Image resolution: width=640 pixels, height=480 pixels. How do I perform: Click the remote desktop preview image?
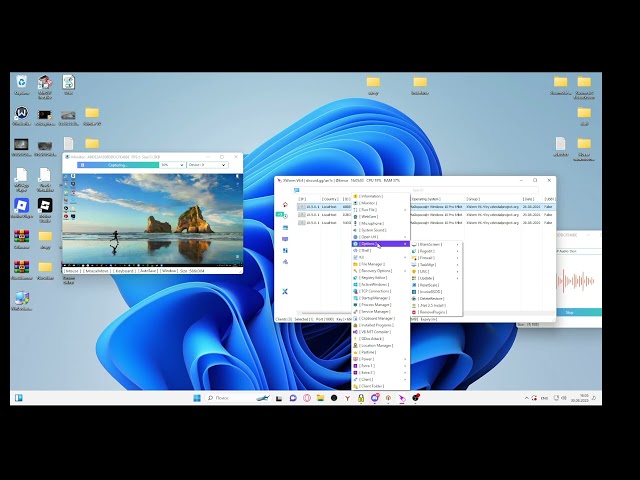tap(152, 219)
